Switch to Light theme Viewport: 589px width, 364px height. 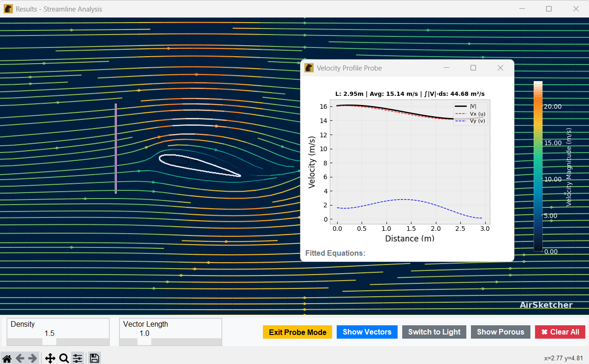pyautogui.click(x=434, y=332)
